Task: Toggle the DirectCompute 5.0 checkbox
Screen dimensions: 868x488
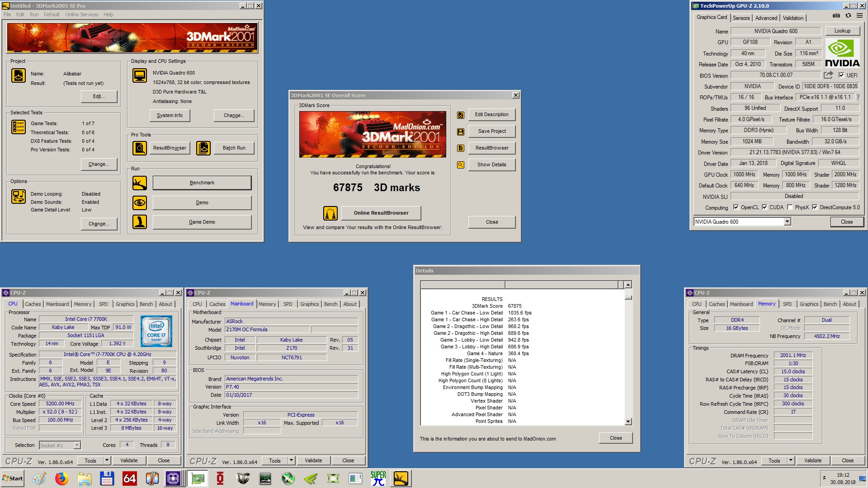Action: click(815, 207)
